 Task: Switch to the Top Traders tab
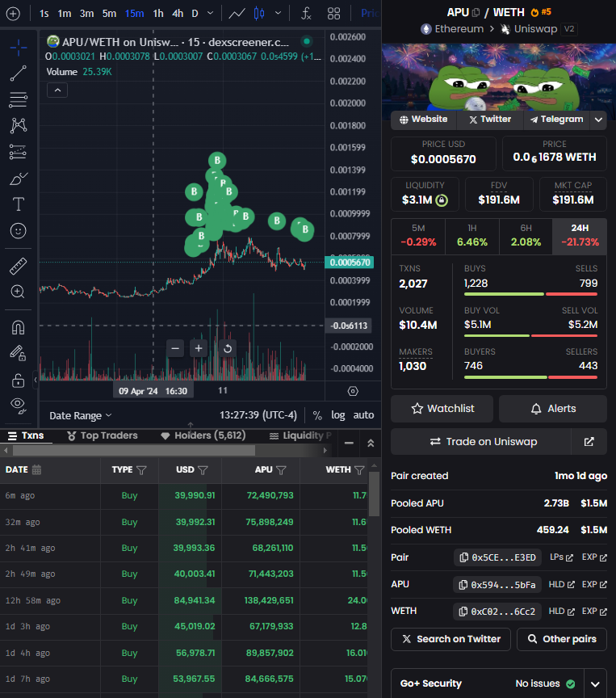103,435
